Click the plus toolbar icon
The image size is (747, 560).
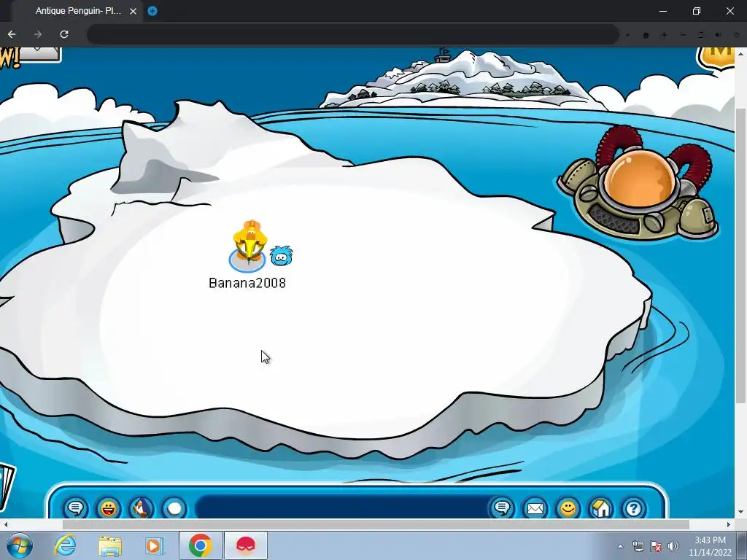tap(664, 35)
